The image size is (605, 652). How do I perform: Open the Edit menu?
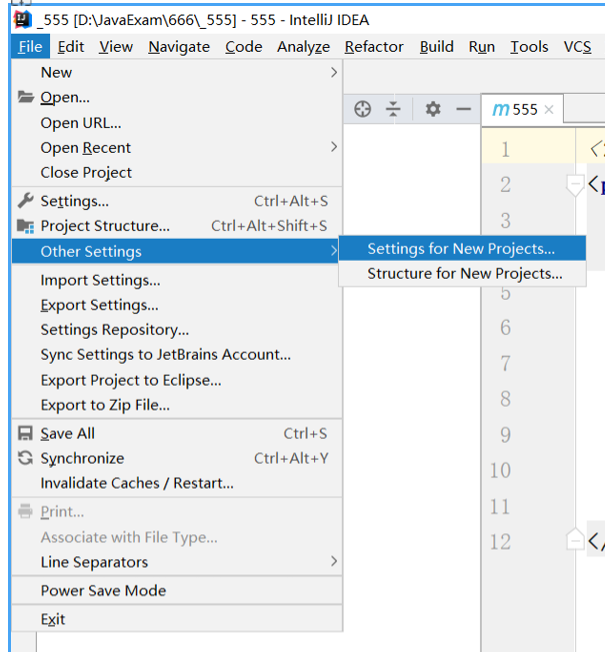pyautogui.click(x=71, y=47)
